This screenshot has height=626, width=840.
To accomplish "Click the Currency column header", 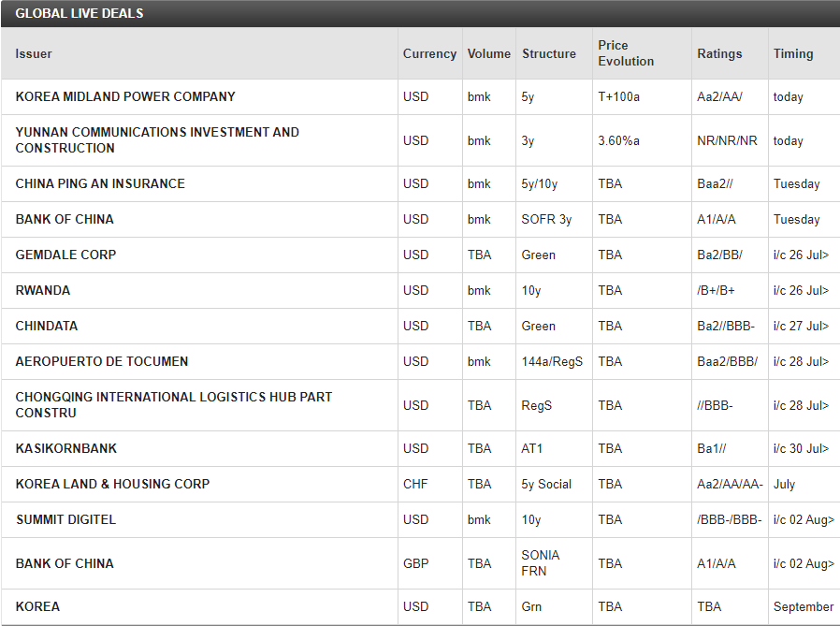I will (x=429, y=53).
